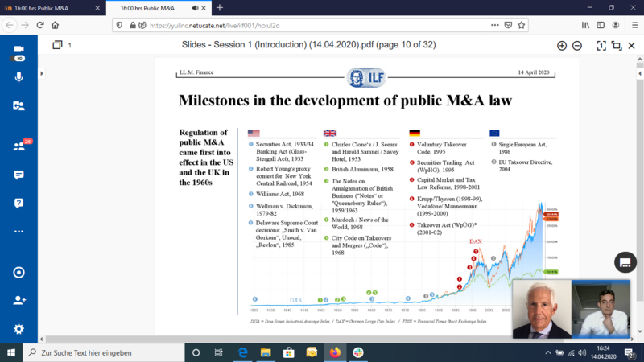Open the chat panel icon
Viewport: 644px width, 362px height.
click(x=19, y=175)
